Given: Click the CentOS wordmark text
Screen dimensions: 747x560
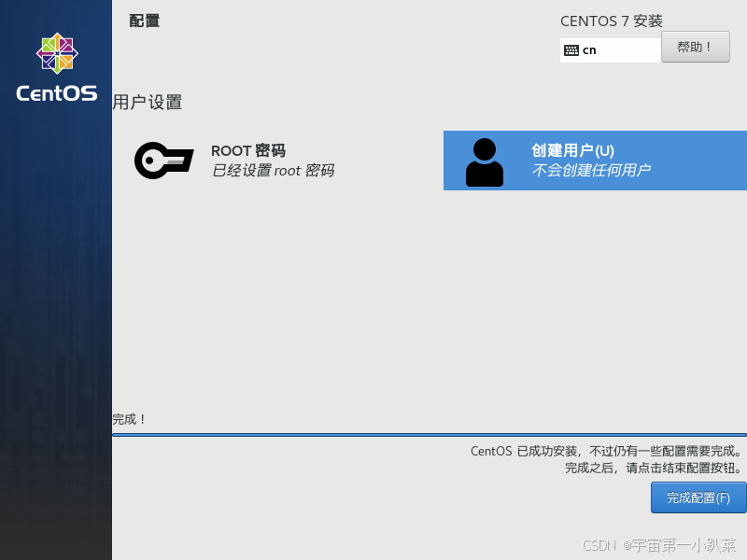Looking at the screenshot, I should 57,93.
